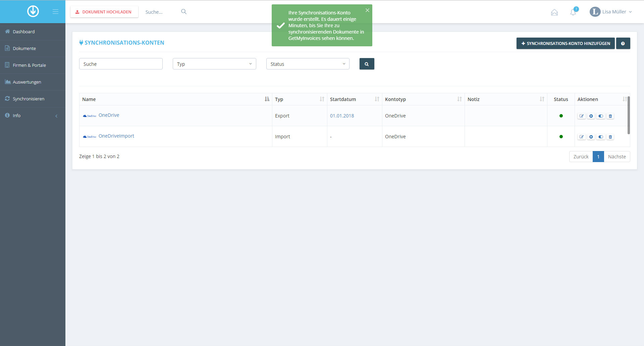Sort table by Kontotyp column

click(x=423, y=99)
